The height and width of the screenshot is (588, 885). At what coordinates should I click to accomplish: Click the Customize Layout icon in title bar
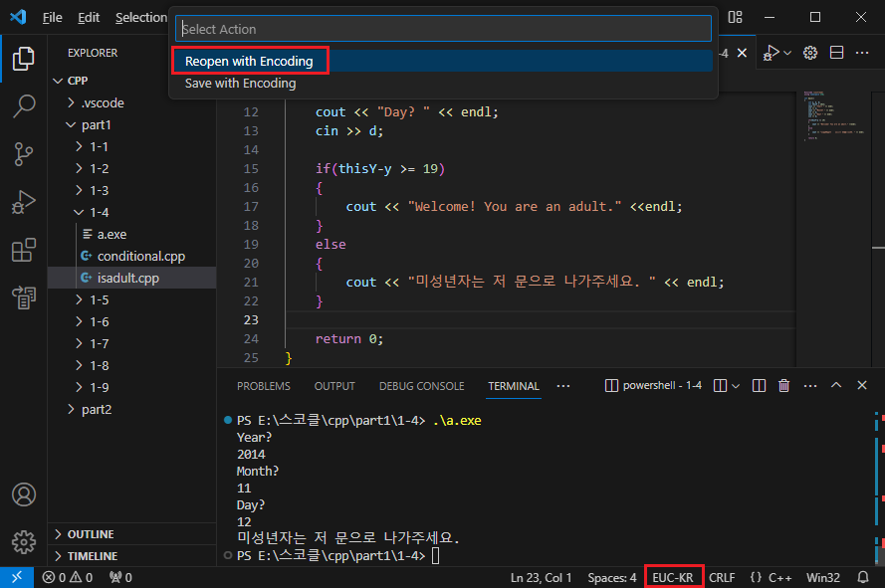tap(735, 17)
